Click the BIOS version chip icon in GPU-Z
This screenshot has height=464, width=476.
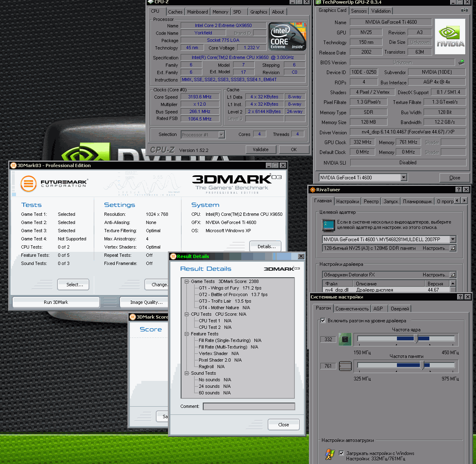pyautogui.click(x=461, y=62)
